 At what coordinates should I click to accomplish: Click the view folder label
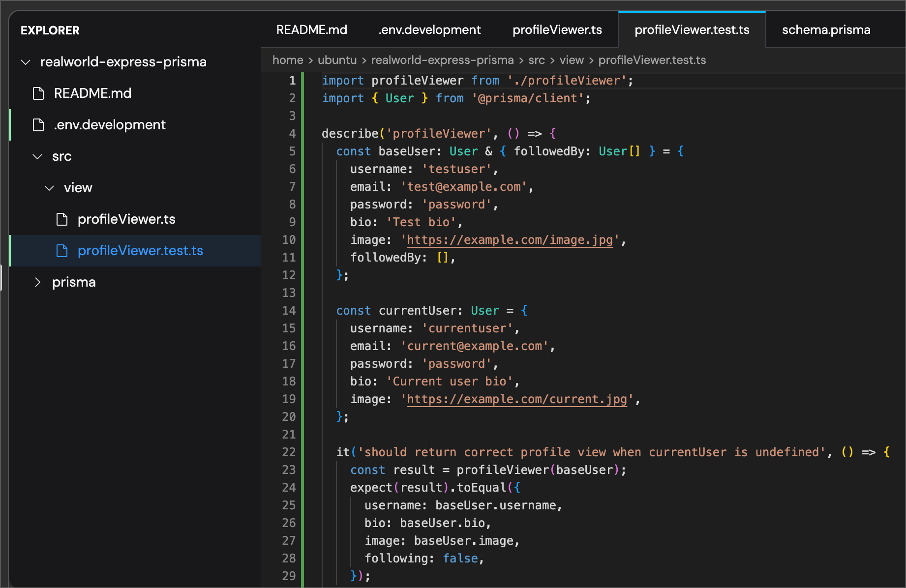pyautogui.click(x=78, y=188)
